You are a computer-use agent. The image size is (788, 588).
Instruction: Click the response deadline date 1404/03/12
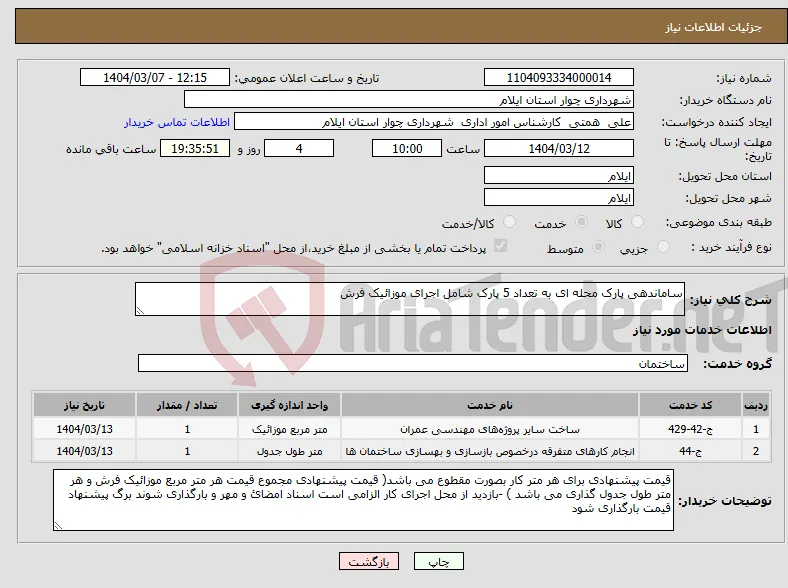click(559, 148)
